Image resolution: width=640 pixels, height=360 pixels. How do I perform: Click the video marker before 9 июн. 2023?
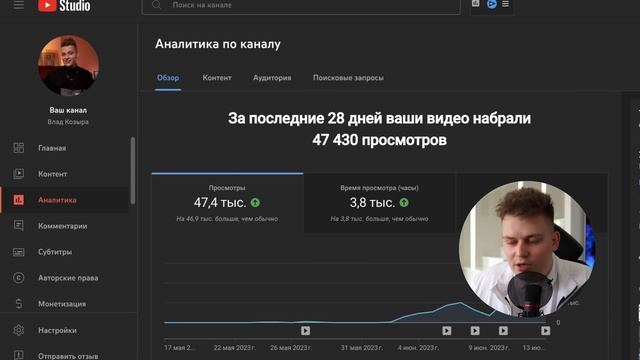coord(475,331)
